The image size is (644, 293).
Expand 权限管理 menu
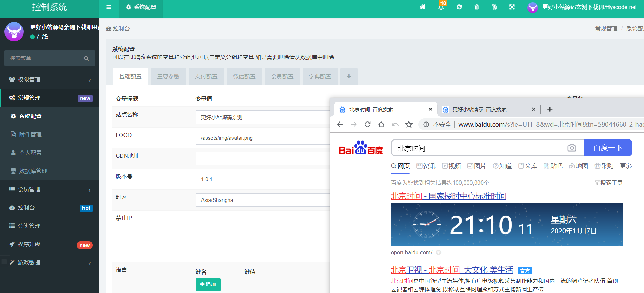click(x=50, y=80)
